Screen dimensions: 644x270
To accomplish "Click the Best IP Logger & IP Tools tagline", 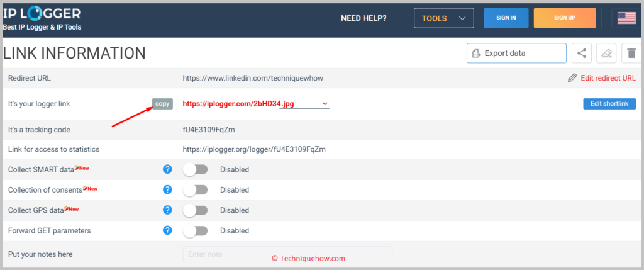I will coord(42,27).
